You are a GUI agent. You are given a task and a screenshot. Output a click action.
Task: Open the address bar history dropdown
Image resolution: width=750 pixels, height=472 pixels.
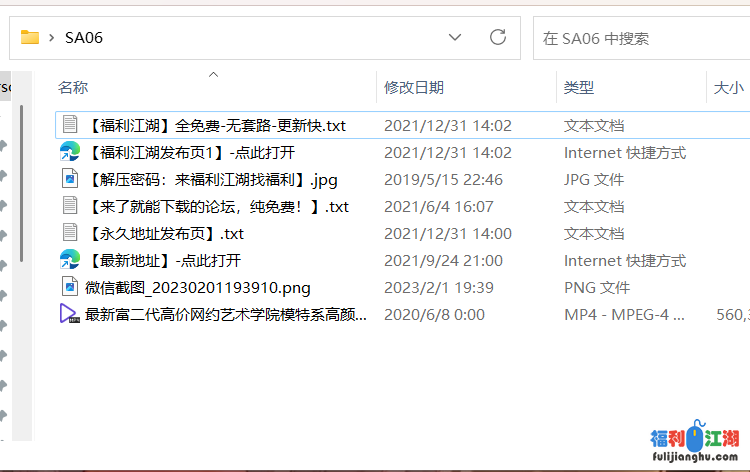click(455, 38)
